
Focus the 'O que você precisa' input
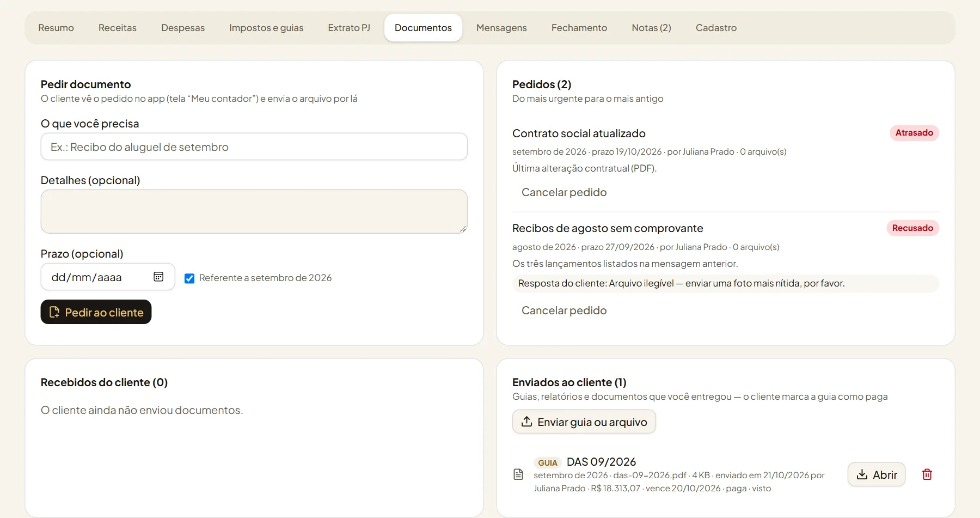[x=254, y=147]
